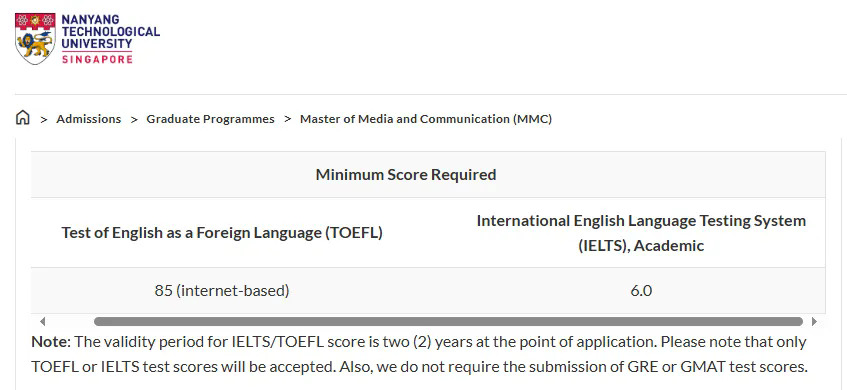Click the NTU lion crest logo

(35, 39)
